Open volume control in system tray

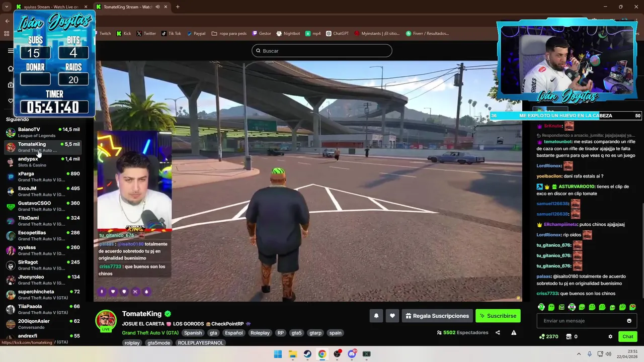[x=608, y=354]
